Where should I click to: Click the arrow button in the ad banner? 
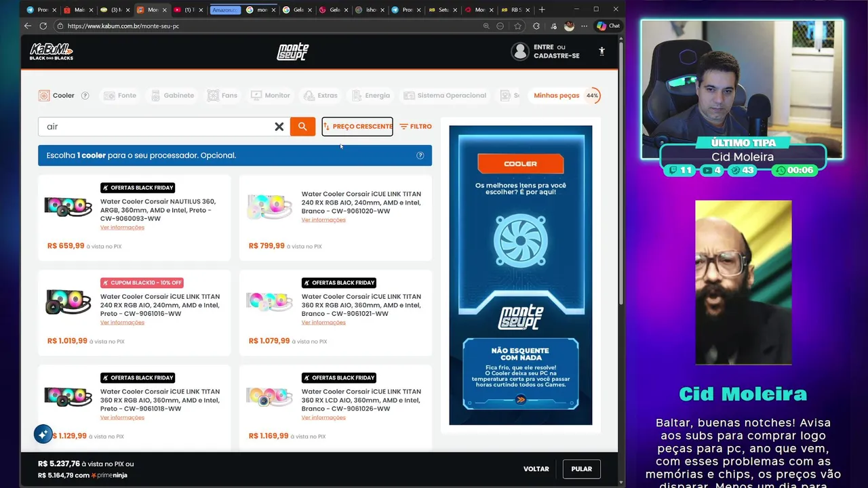(520, 400)
